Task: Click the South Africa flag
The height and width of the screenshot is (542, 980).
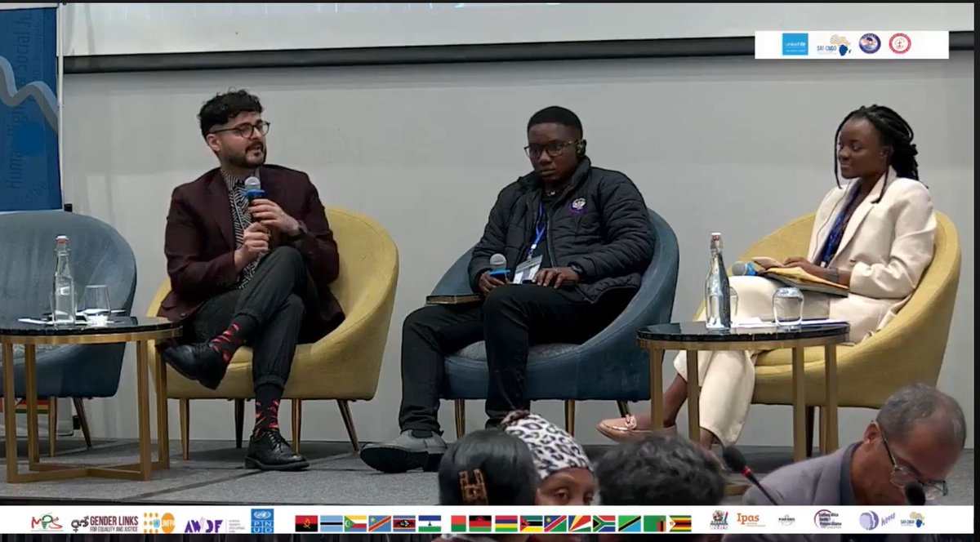Action: 604,523
